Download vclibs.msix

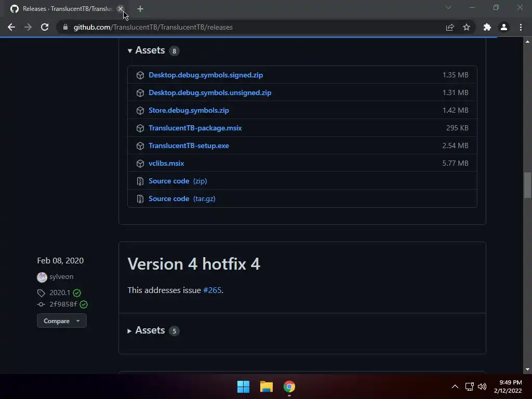pos(166,163)
